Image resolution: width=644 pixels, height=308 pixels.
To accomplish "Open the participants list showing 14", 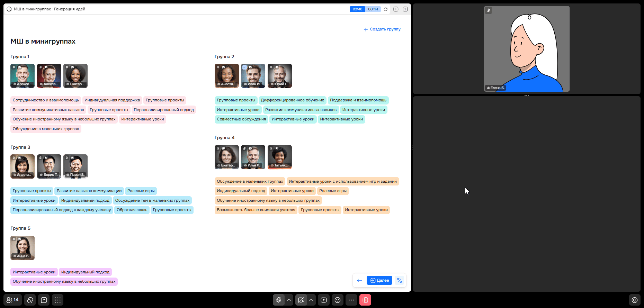I will 13,300.
